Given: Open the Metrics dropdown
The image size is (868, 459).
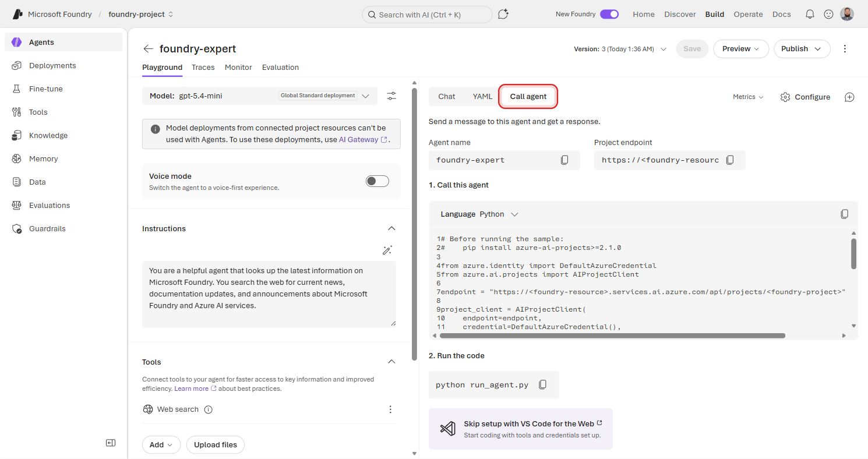Looking at the screenshot, I should click(748, 97).
